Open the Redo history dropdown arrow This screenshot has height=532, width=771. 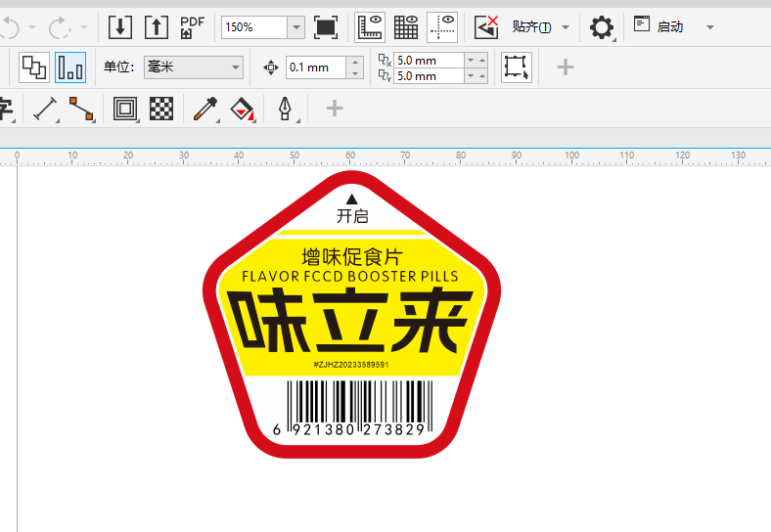[x=84, y=27]
